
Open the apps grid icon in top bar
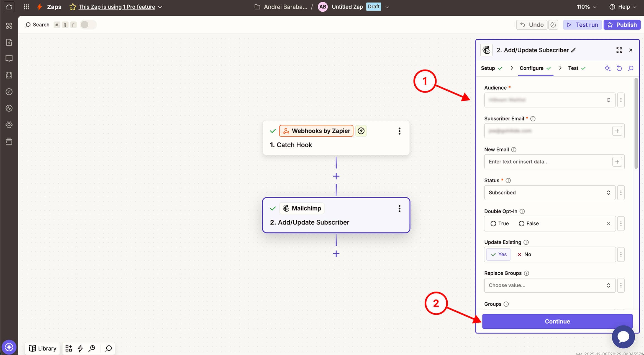click(26, 7)
